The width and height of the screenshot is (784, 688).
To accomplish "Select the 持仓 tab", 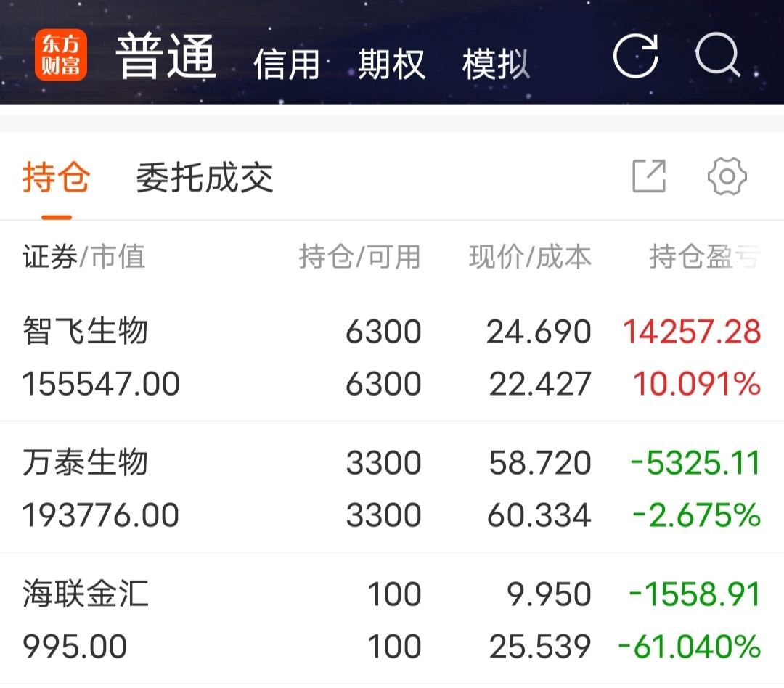I will coord(56,178).
